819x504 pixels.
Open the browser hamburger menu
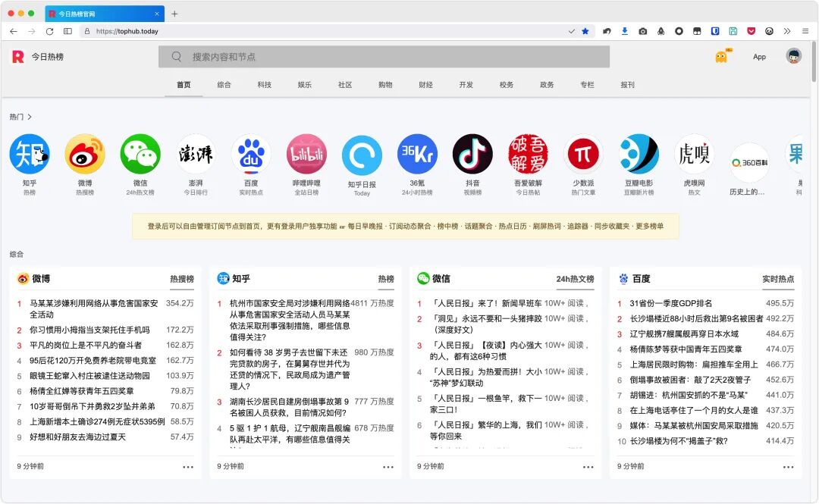pos(805,31)
